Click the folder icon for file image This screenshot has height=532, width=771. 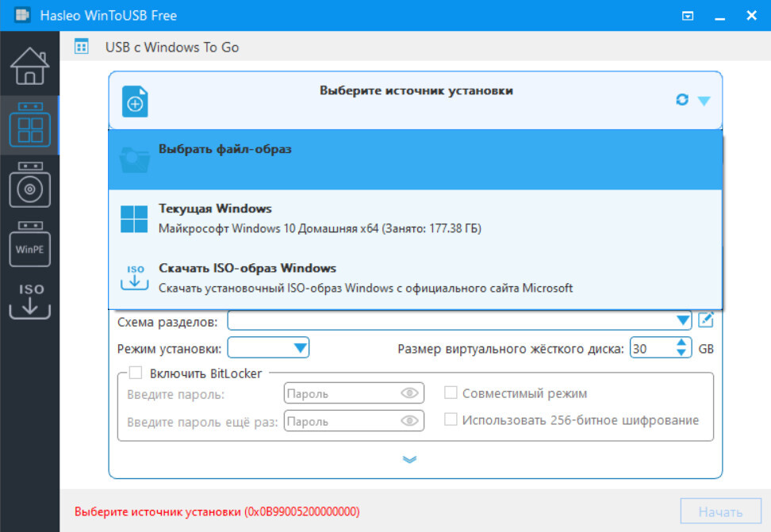pyautogui.click(x=134, y=160)
